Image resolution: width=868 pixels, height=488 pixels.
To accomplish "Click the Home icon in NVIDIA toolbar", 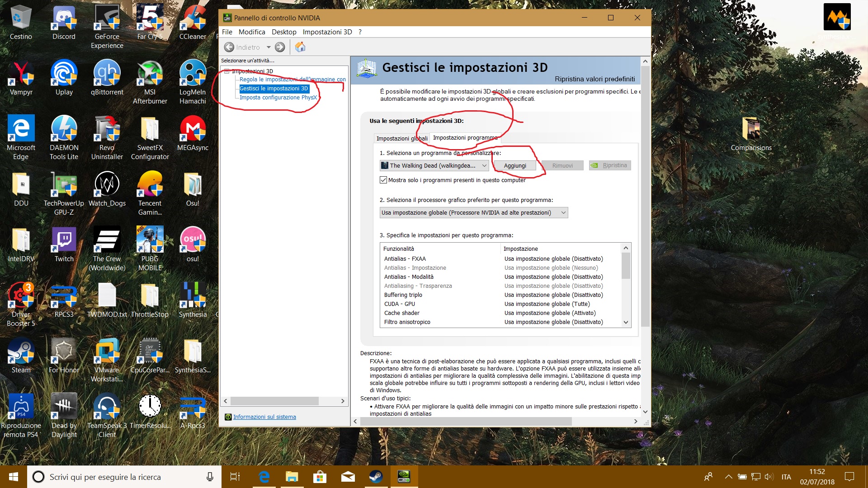I will coord(300,47).
